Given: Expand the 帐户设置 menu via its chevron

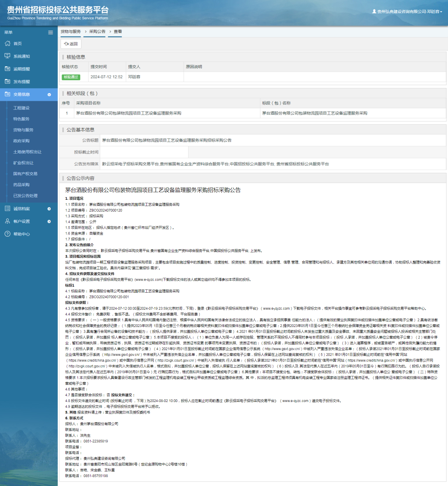Looking at the screenshot, I should point(49,221).
